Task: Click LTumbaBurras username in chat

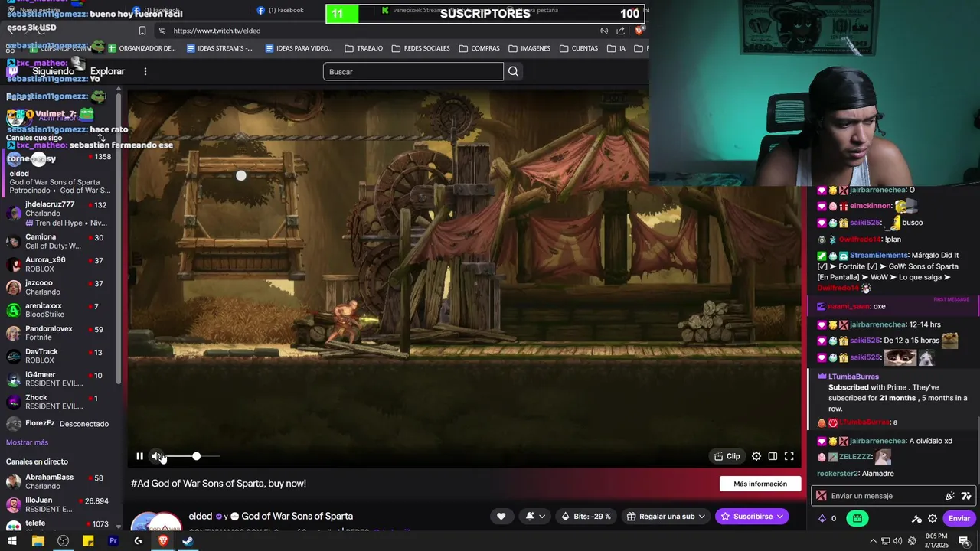Action: click(854, 377)
